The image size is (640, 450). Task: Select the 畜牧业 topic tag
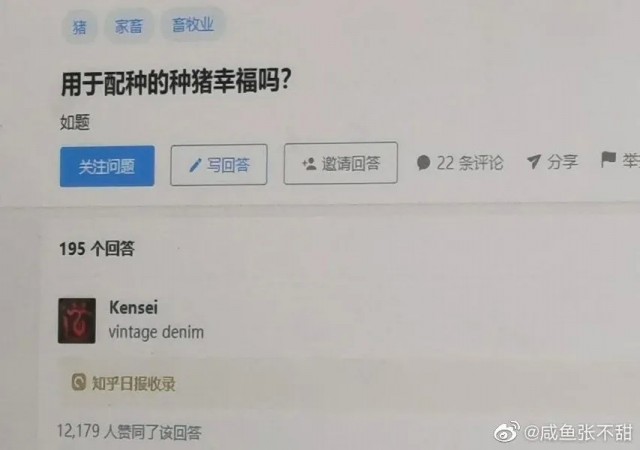pyautogui.click(x=193, y=25)
